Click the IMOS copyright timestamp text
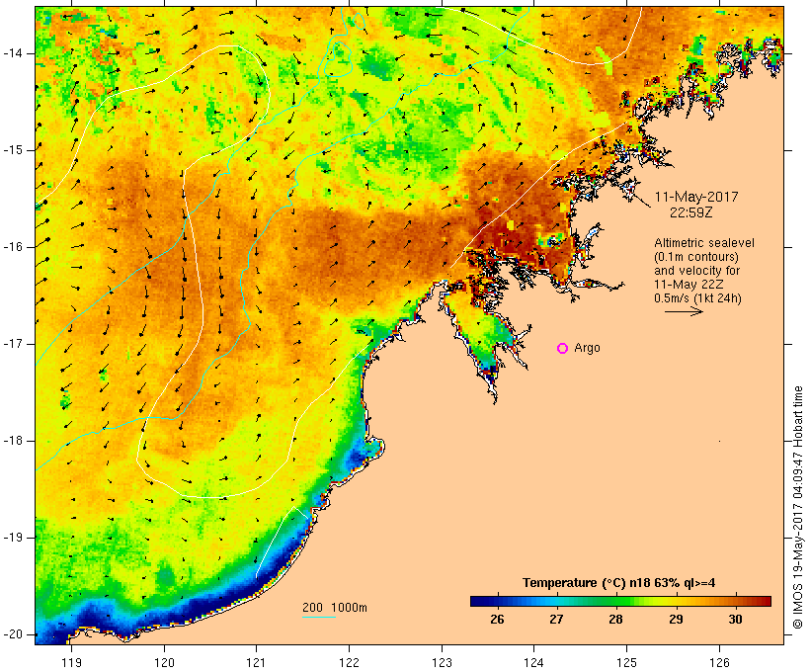Viewport: 810px width, 672px height. [798, 508]
